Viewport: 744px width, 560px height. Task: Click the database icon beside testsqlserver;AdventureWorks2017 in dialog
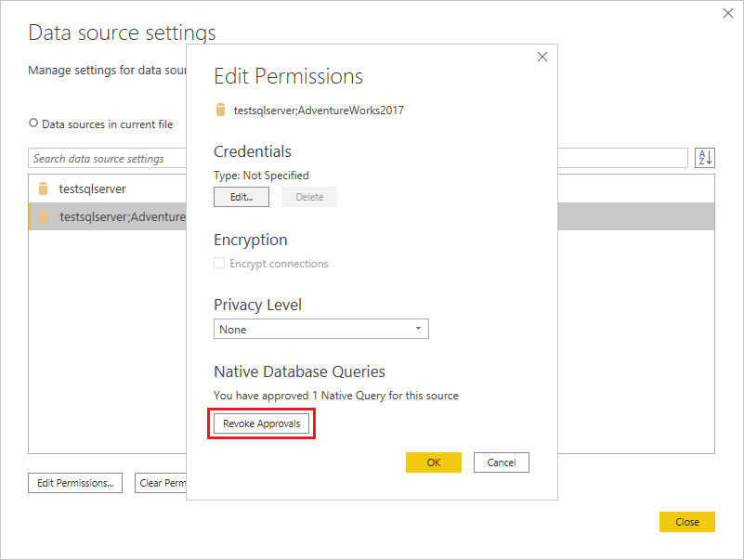click(x=220, y=110)
